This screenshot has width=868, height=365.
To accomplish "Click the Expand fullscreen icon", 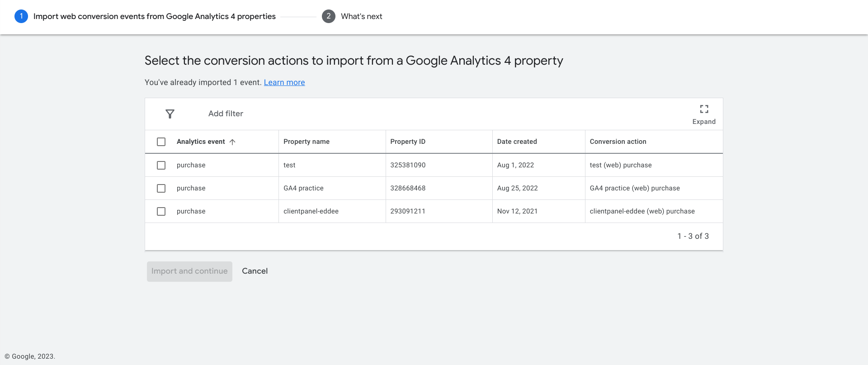I will [x=704, y=109].
